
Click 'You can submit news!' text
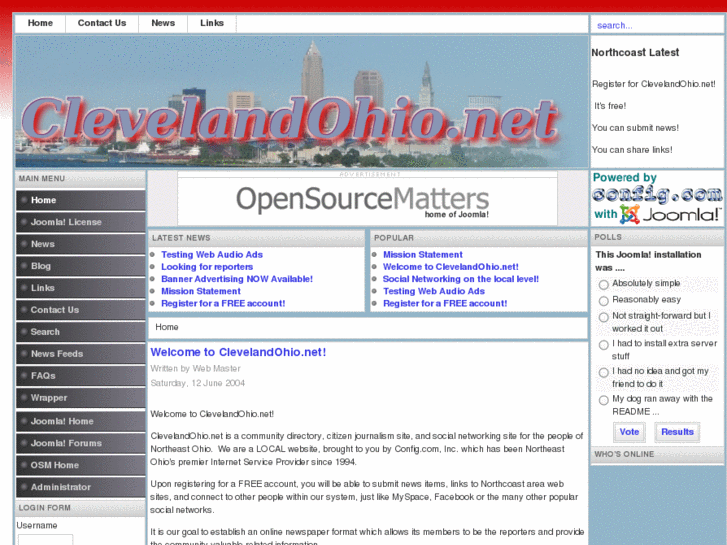635,128
